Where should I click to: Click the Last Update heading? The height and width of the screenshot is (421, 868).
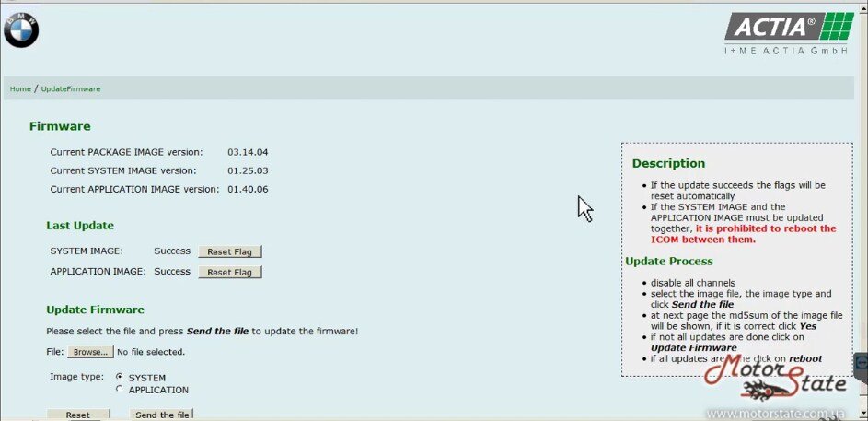80,226
